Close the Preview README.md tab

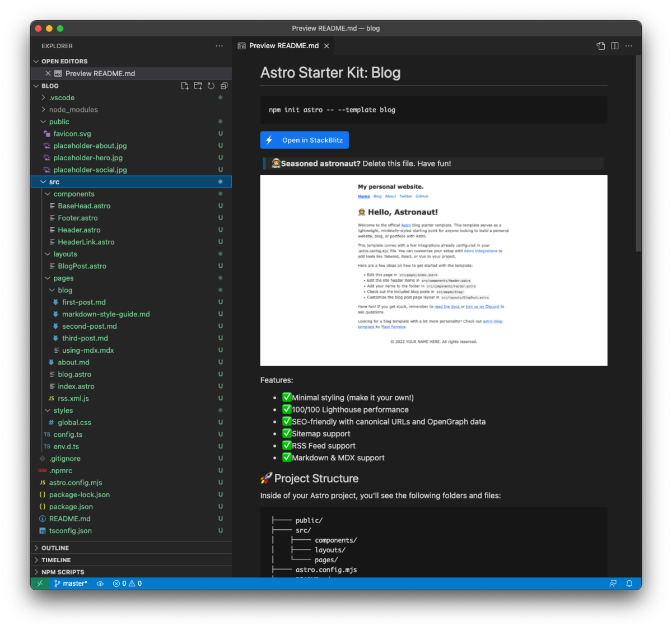pos(326,46)
